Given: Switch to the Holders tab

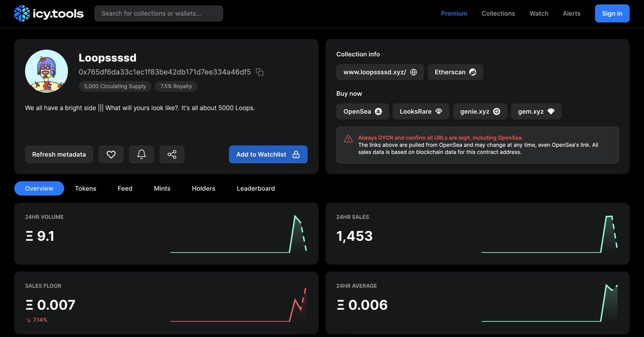Looking at the screenshot, I should click(203, 188).
